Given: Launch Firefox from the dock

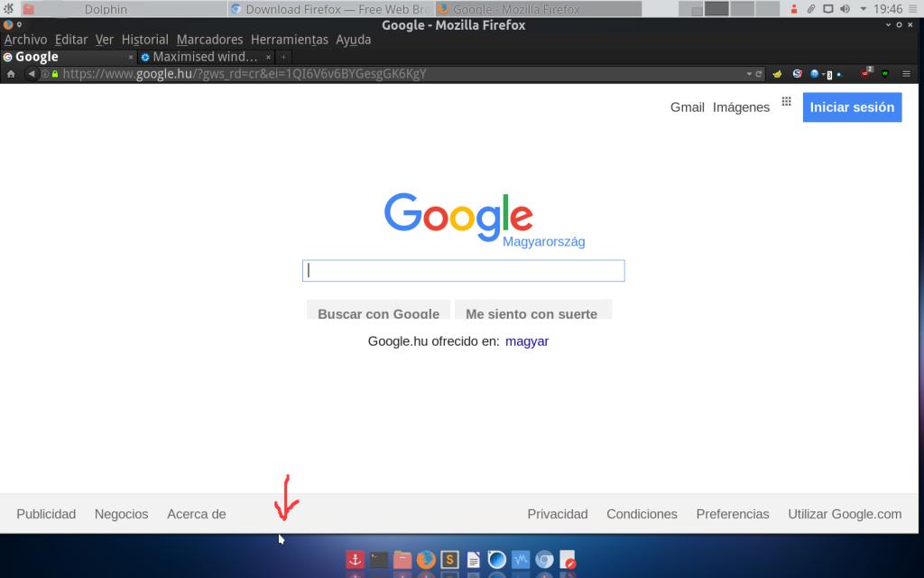Looking at the screenshot, I should 426,560.
